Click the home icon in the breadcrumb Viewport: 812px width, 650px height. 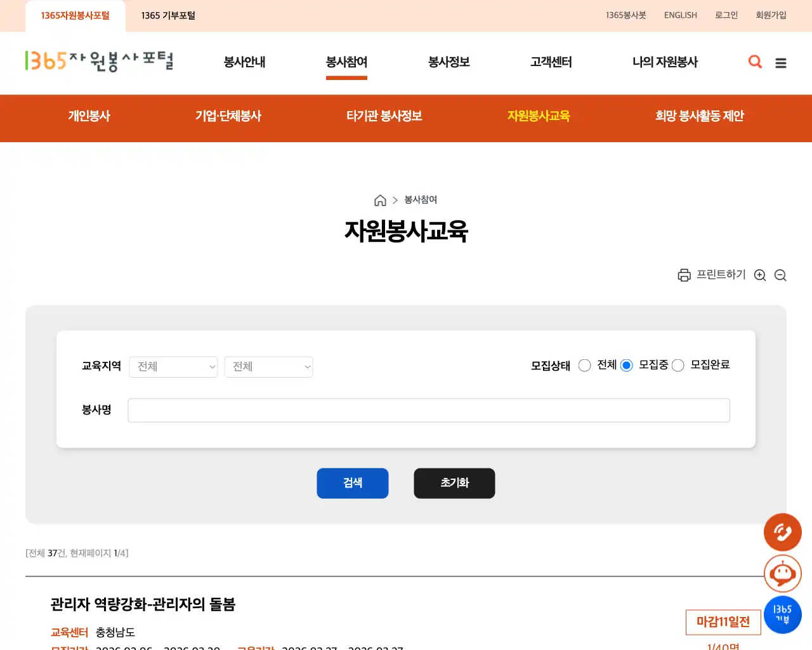(x=381, y=200)
